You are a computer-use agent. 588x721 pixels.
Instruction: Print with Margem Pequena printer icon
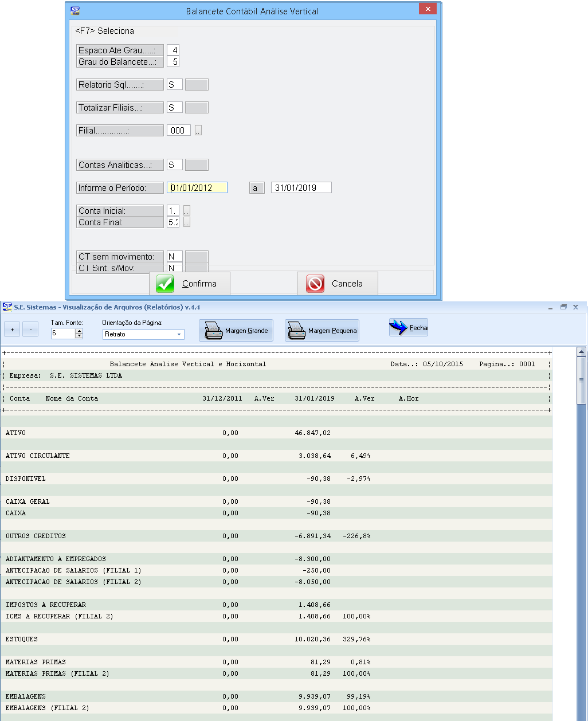[x=297, y=331]
